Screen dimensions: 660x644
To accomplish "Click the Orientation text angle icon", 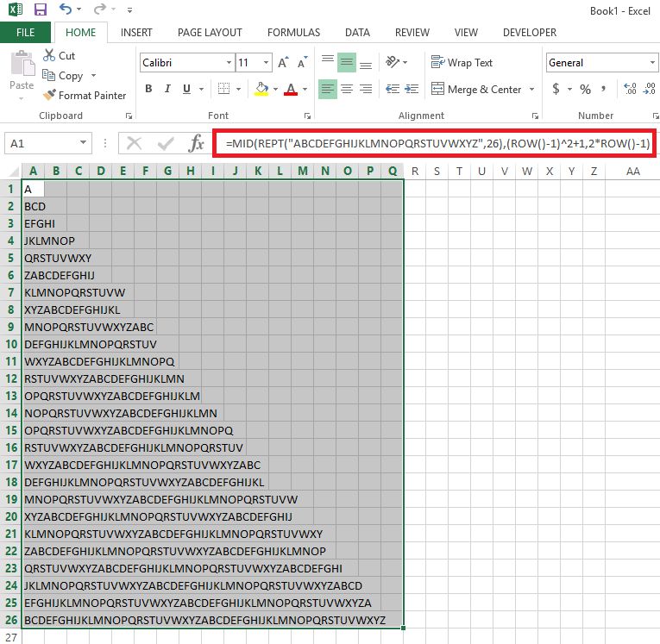I will [x=393, y=62].
